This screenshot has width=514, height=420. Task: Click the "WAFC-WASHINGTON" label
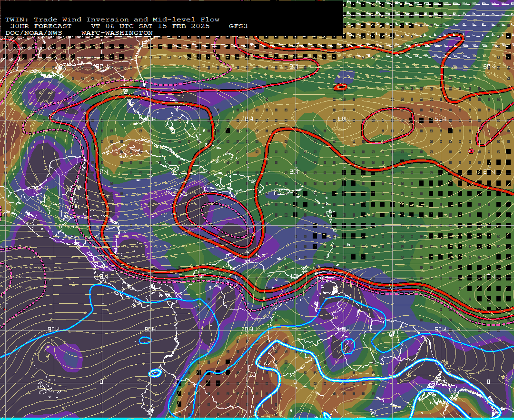pos(117,33)
